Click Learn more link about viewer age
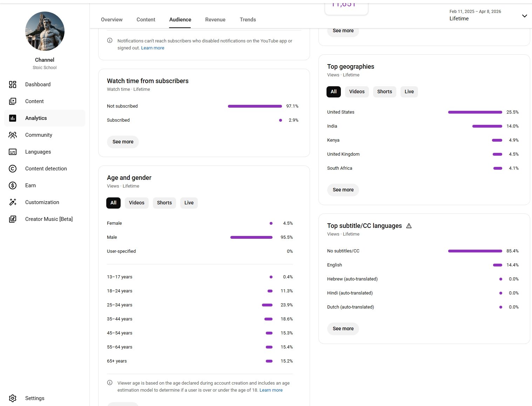This screenshot has width=532, height=406. tap(271, 390)
